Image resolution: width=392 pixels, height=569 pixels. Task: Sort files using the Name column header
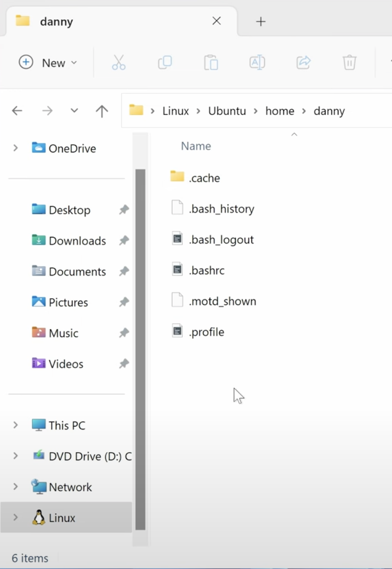click(x=196, y=146)
